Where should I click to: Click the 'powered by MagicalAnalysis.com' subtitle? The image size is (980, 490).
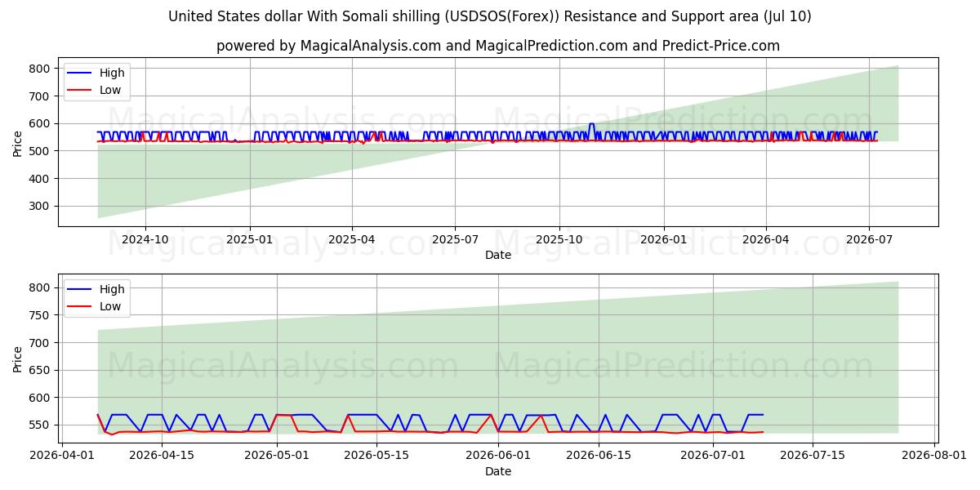coord(498,46)
